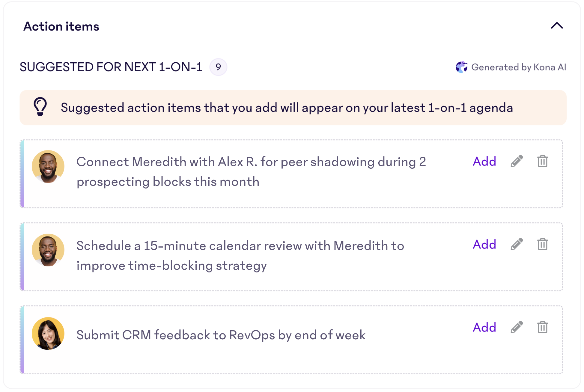Screen dimensions: 584x392
Task: Collapse the Action items section chevron
Action: (x=557, y=26)
